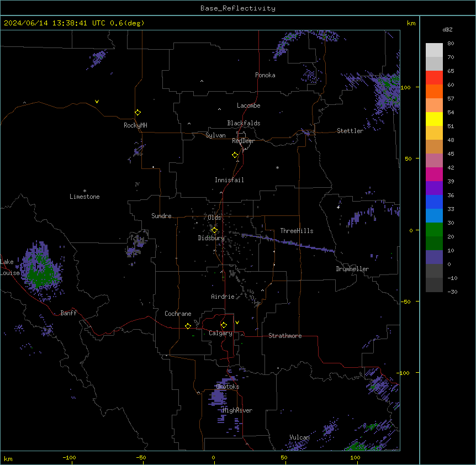Image resolution: width=476 pixels, height=465 pixels.
Task: Click the RockyMH label
Action: click(x=135, y=125)
